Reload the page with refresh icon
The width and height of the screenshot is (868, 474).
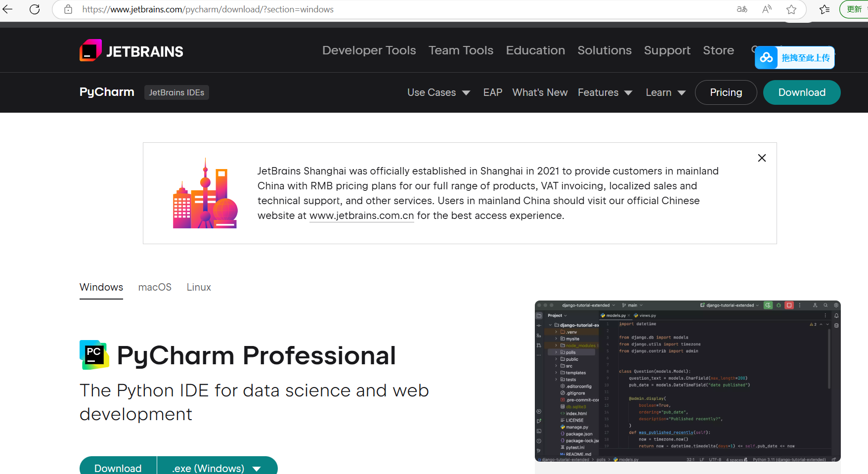coord(35,9)
